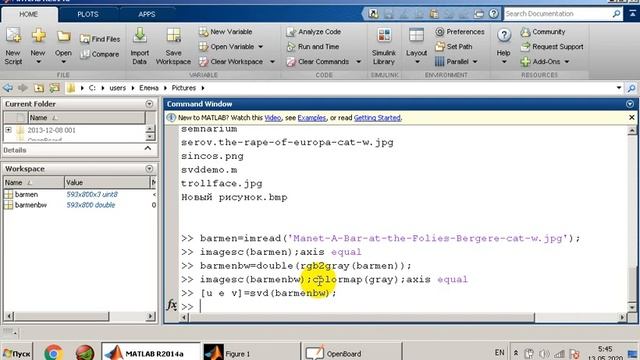640x360 pixels.
Task: Click the Workspace horizontal scrollbar
Action: (61, 316)
